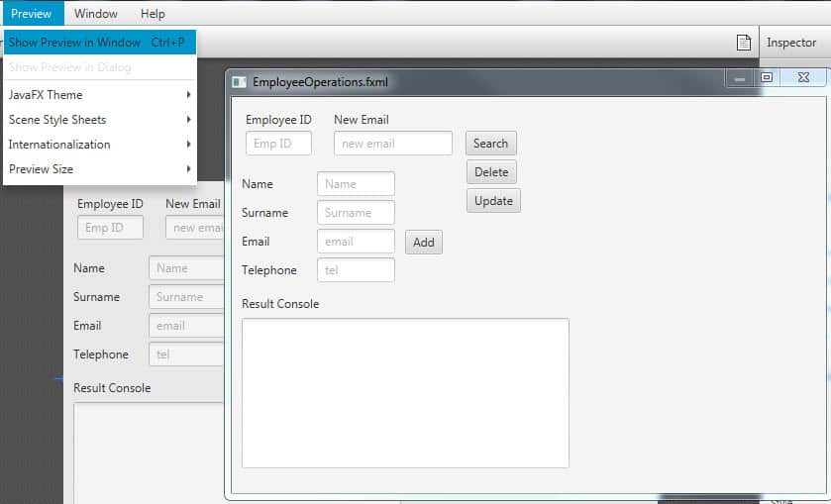Focus the new email field in preview window

(392, 144)
